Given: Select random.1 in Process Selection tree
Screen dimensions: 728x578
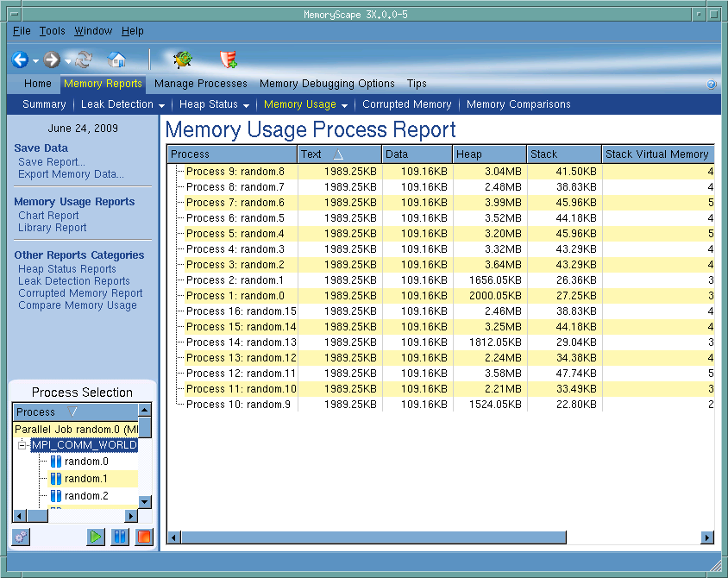Looking at the screenshot, I should (86, 479).
